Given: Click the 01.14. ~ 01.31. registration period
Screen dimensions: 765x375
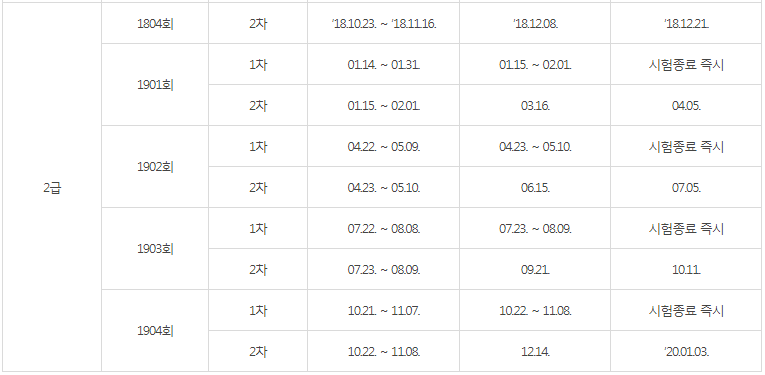Looking at the screenshot, I should [x=383, y=65].
